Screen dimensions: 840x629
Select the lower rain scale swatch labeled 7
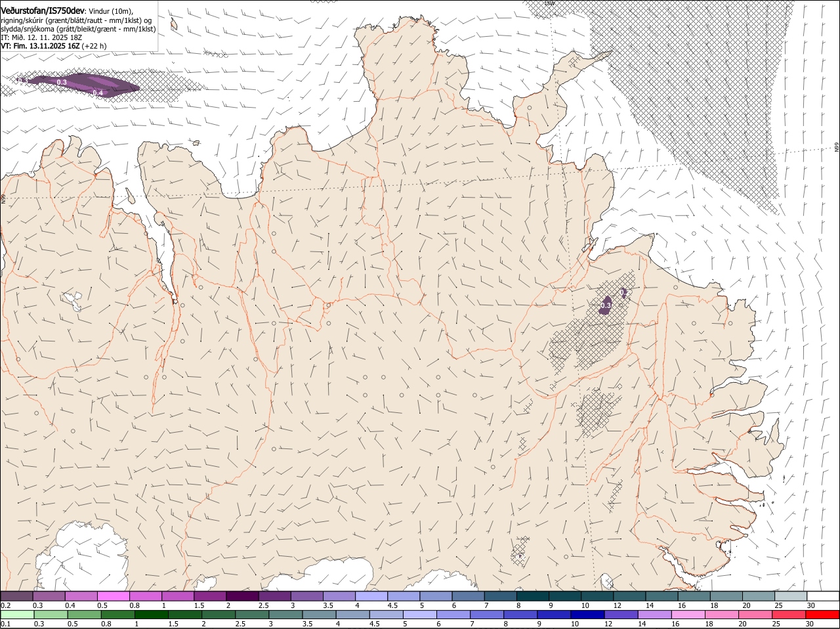pyautogui.click(x=486, y=615)
